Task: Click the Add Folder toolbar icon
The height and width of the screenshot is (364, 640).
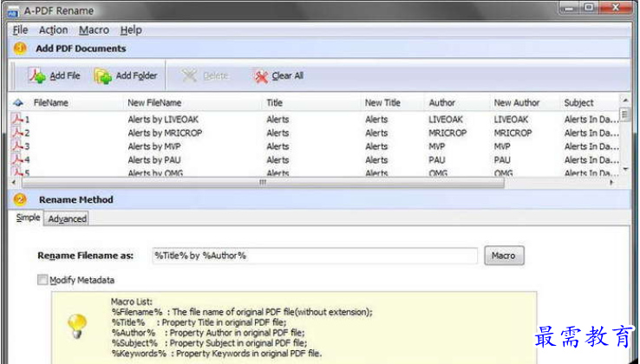Action: pyautogui.click(x=103, y=76)
